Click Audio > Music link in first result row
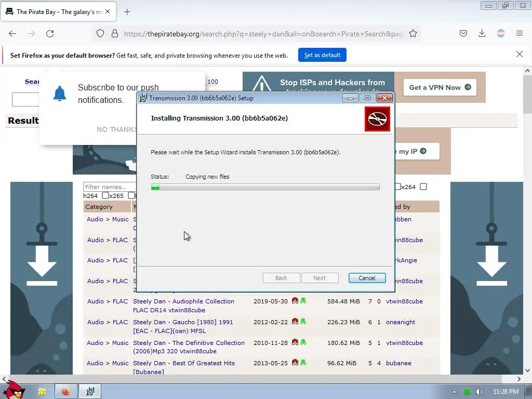Screen dimensions: 532x399 (108, 219)
